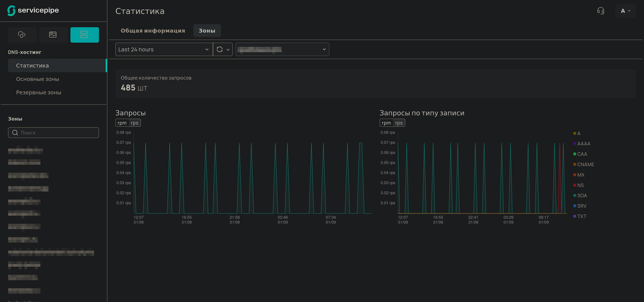Image resolution: width=644 pixels, height=302 pixels.
Task: Switch Запросы chart to rps
Action: 135,123
